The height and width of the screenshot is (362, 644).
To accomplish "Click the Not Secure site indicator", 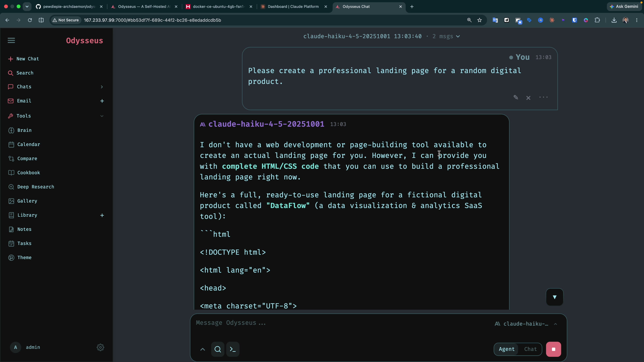I will 66,20.
